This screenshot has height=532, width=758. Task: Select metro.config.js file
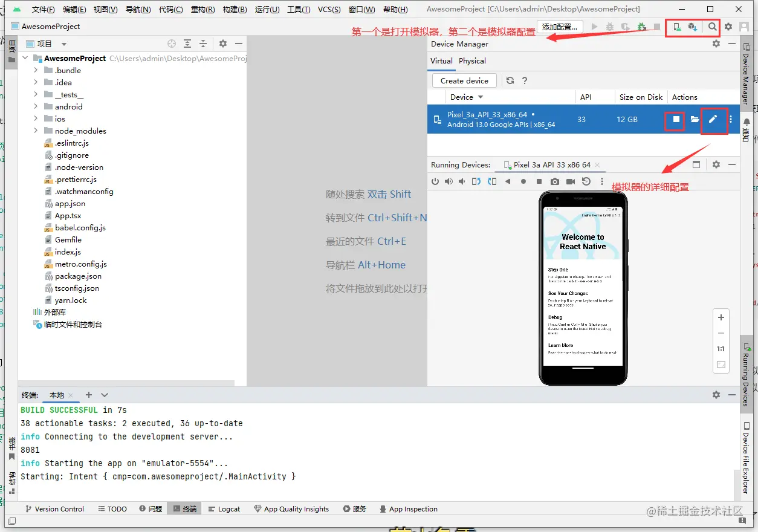[80, 264]
